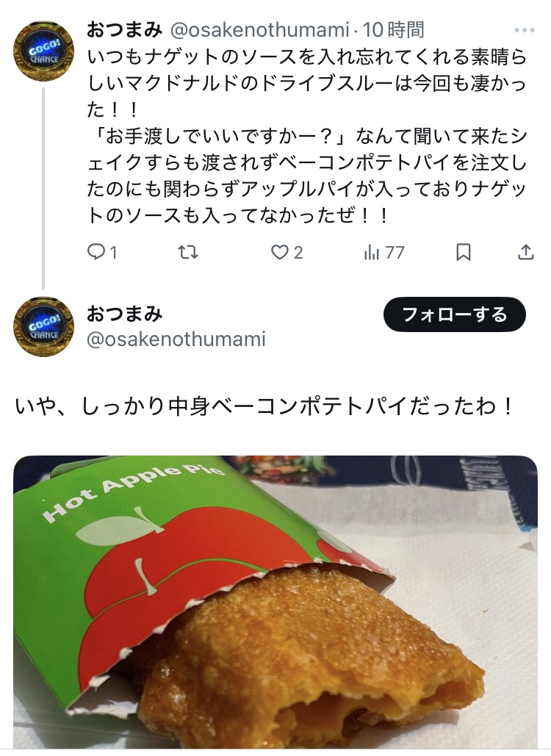
Task: Open the @osakenothumami handle in first tweet
Action: pos(260,30)
